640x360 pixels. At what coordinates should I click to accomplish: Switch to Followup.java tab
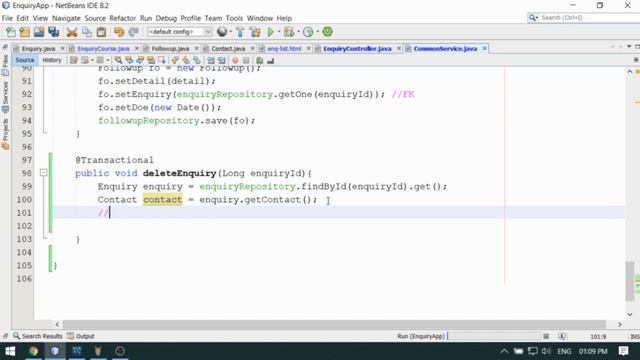point(170,49)
